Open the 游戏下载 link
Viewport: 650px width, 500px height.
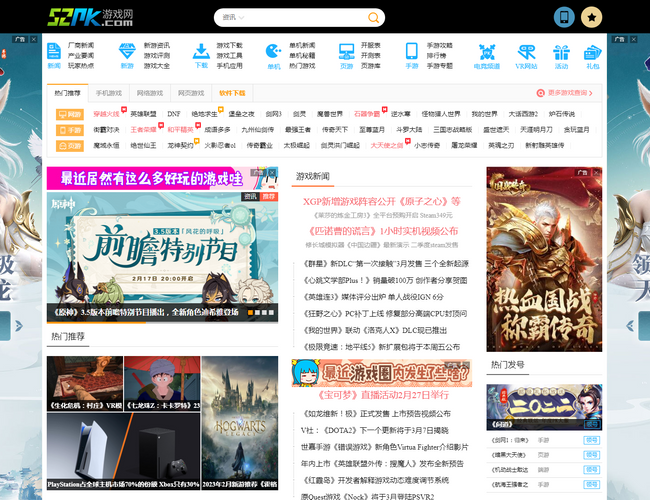point(229,45)
